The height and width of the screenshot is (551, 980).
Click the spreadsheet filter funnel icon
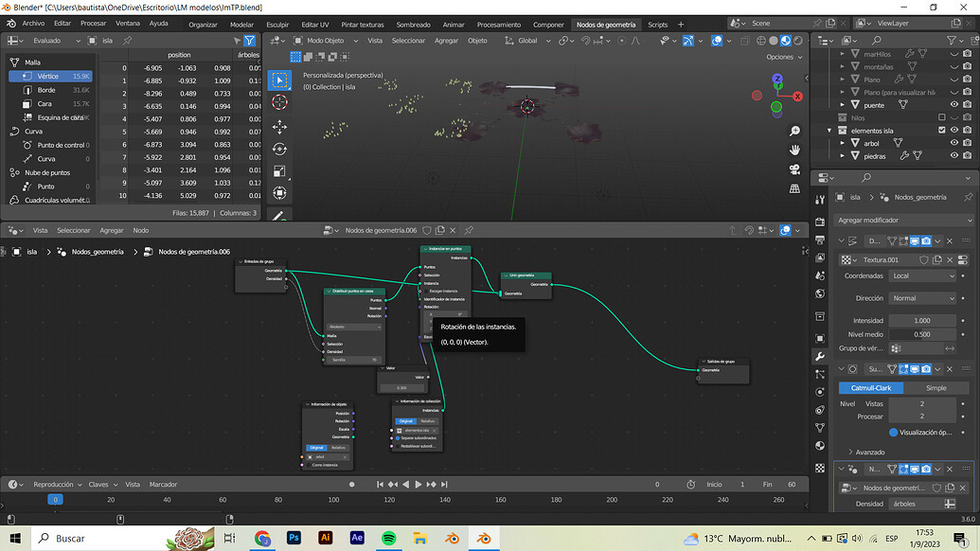[249, 41]
